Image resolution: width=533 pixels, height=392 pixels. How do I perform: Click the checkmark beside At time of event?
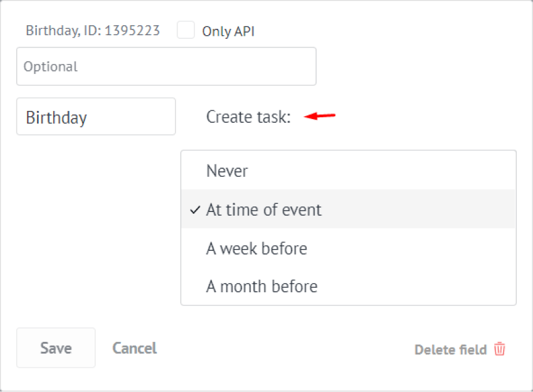click(194, 210)
